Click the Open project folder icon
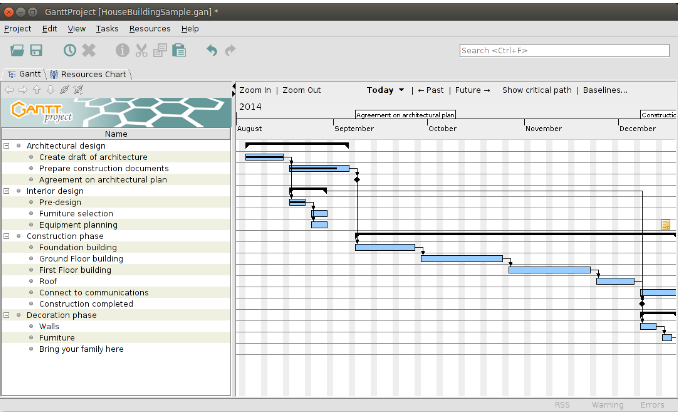 pos(17,50)
